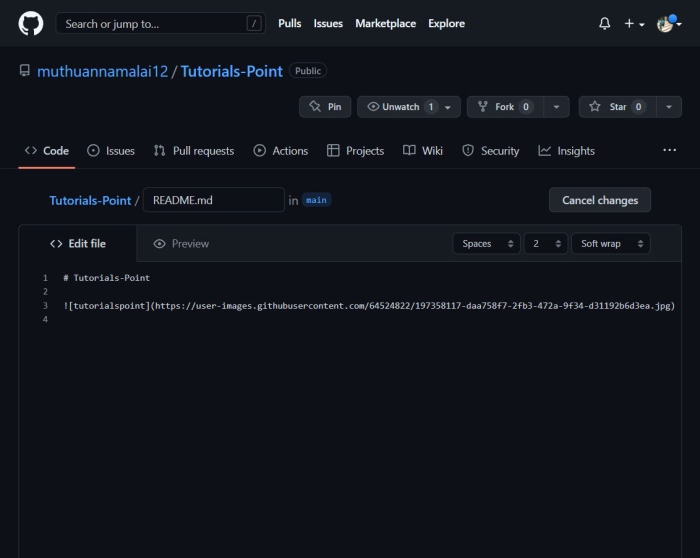Switch to the Preview tab
The image size is (700, 558).
tap(181, 244)
